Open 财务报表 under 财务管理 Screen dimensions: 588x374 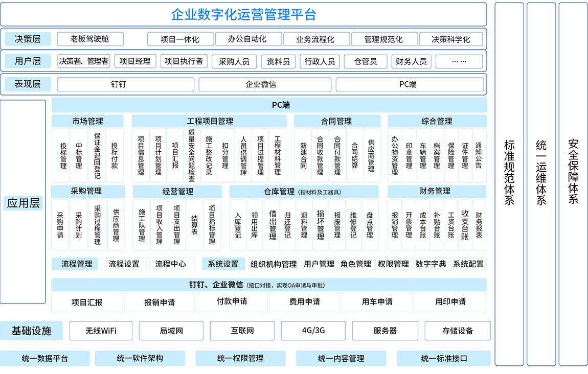tap(479, 225)
